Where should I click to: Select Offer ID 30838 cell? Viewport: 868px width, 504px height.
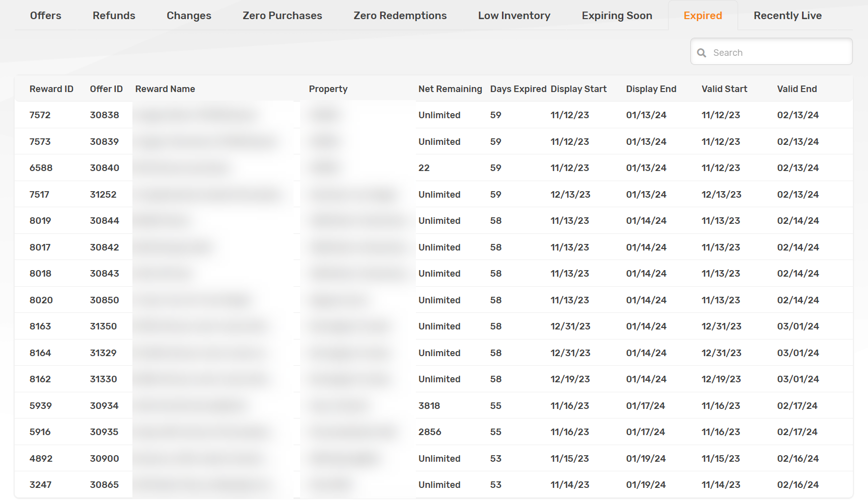[x=104, y=115]
